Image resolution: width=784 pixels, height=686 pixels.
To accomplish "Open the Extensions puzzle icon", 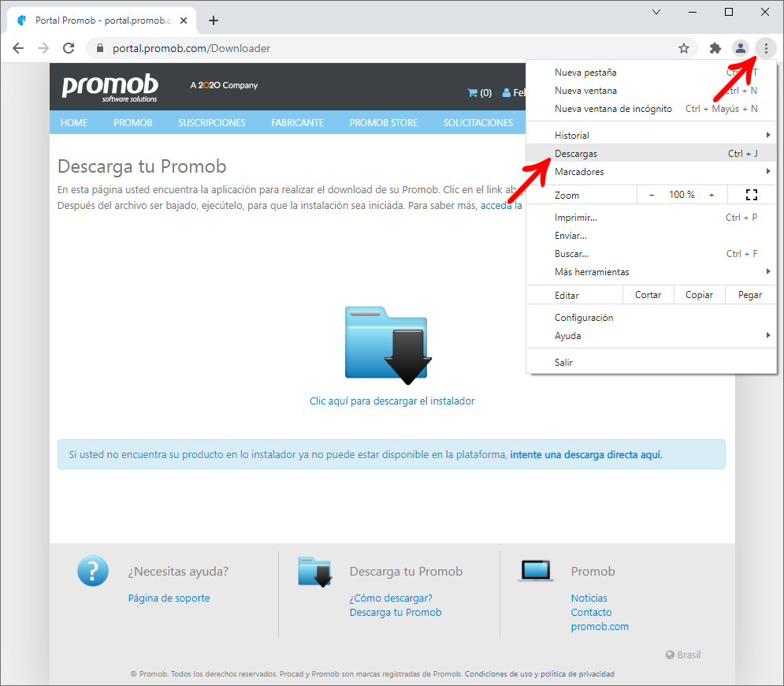I will pyautogui.click(x=715, y=48).
